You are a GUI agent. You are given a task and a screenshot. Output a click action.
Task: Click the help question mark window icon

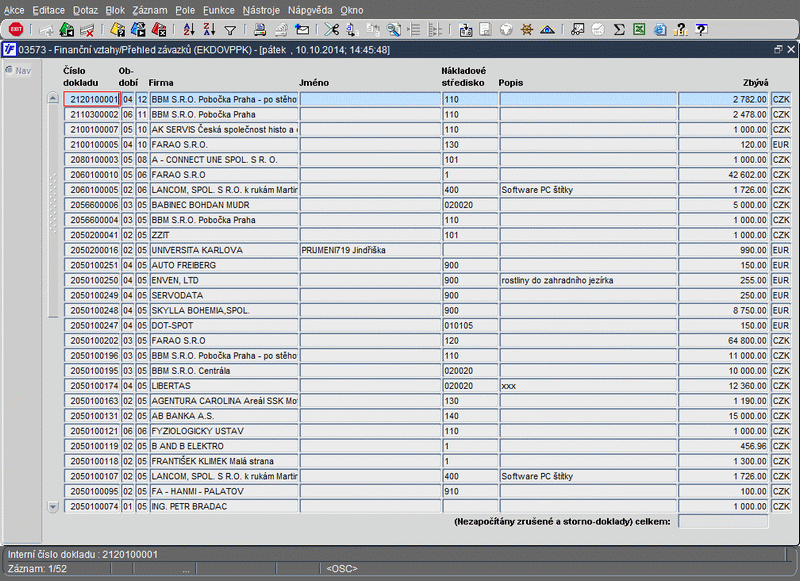[x=702, y=30]
